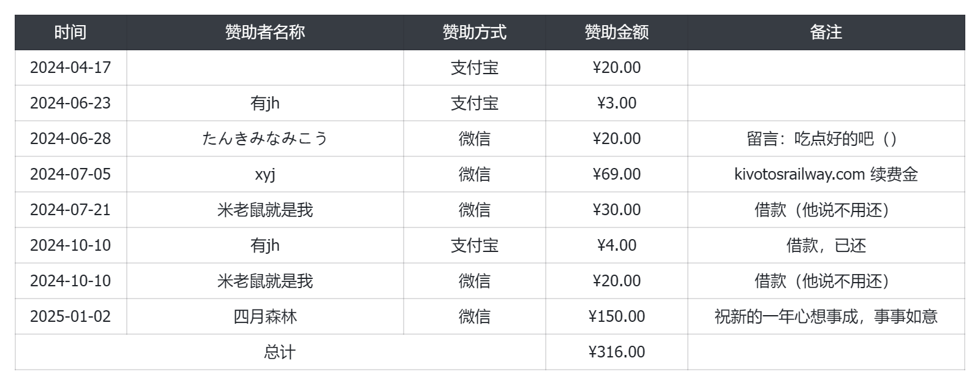Select sponsor name たんきみなみこう
The width and height of the screenshot is (980, 385).
coord(265,139)
